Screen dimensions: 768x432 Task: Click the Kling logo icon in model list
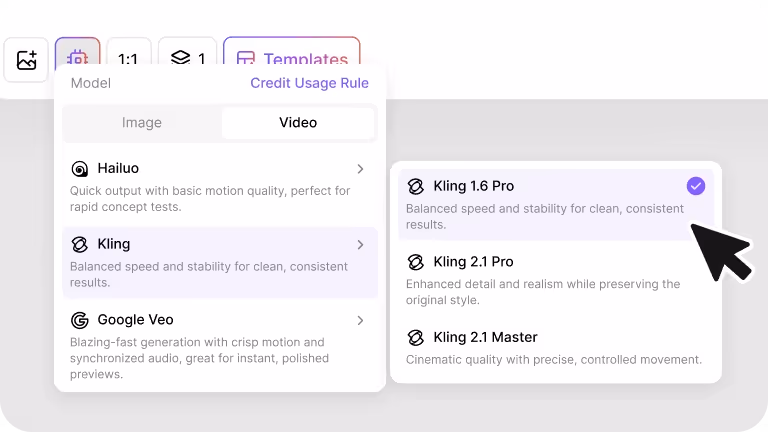click(80, 245)
